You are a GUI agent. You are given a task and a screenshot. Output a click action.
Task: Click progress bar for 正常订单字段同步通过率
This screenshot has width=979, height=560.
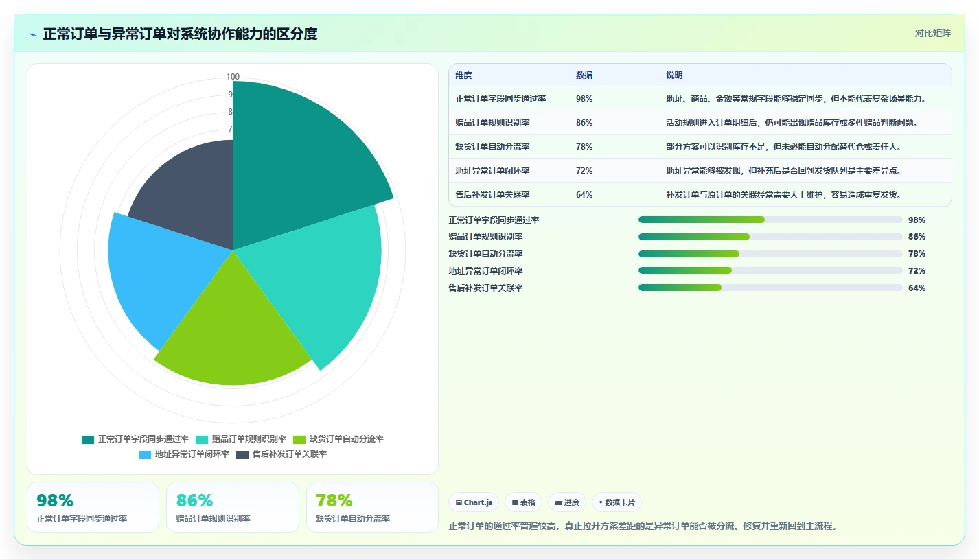770,220
